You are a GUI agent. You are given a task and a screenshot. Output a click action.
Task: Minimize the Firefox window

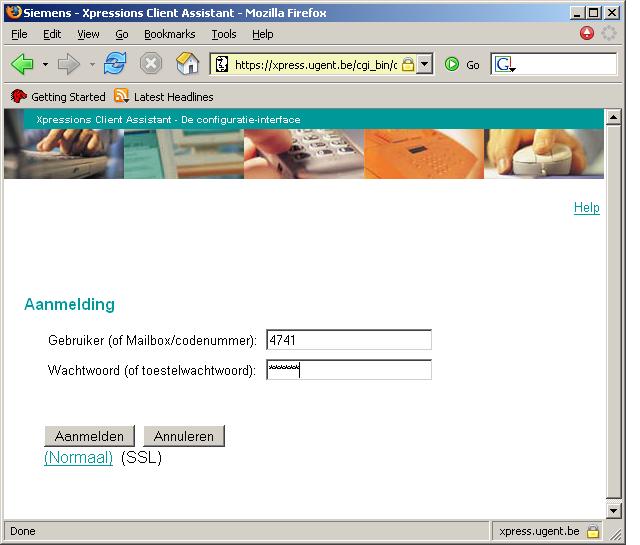(x=577, y=13)
